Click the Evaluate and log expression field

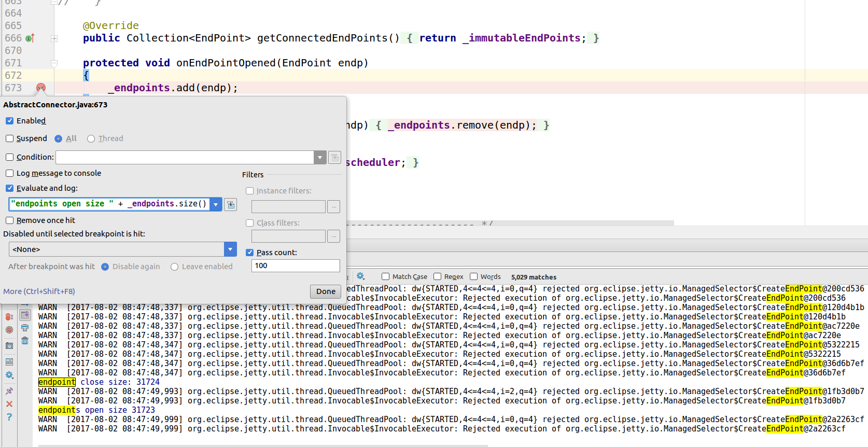tap(109, 204)
